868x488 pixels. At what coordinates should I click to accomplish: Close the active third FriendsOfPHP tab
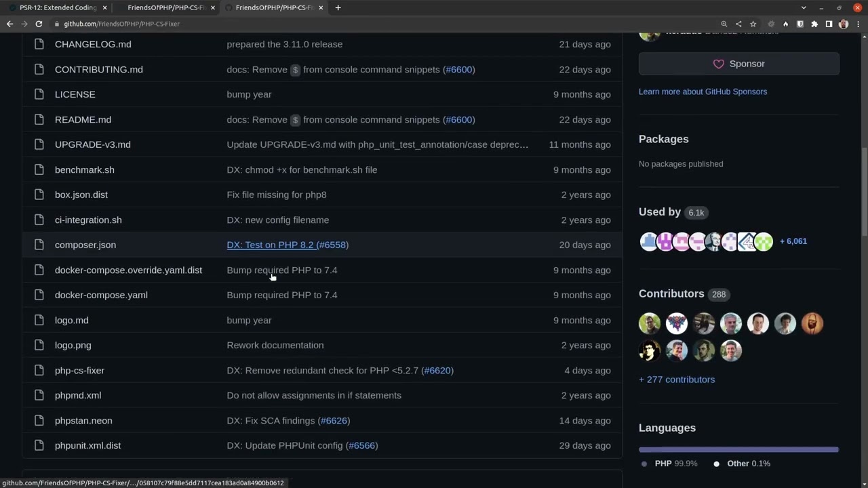pos(321,7)
